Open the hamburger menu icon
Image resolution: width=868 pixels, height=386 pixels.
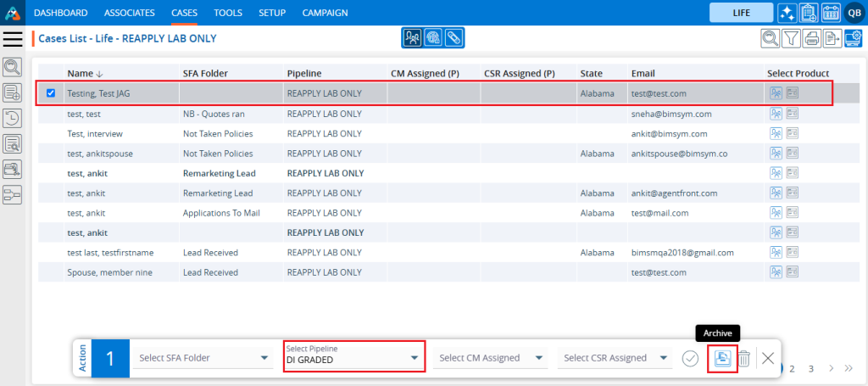pyautogui.click(x=13, y=38)
